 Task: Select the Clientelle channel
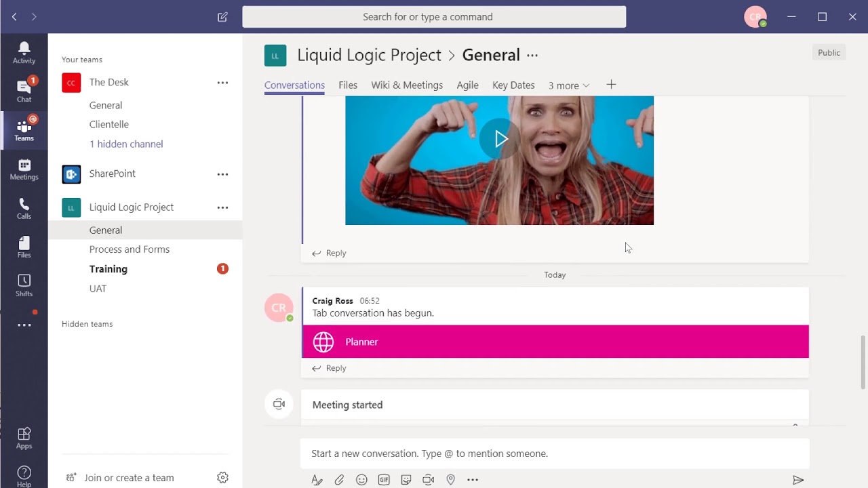tap(108, 124)
